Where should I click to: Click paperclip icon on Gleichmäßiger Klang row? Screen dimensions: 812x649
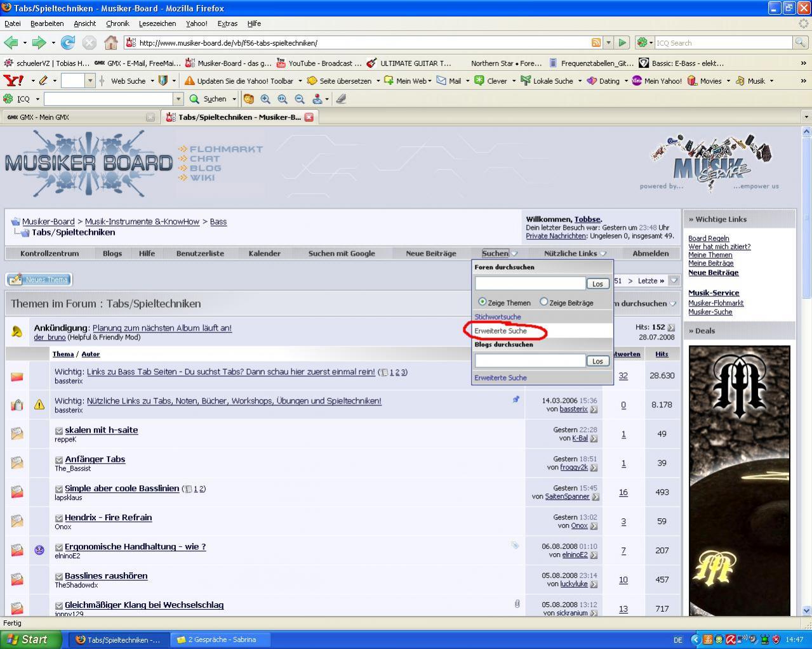[x=517, y=604]
